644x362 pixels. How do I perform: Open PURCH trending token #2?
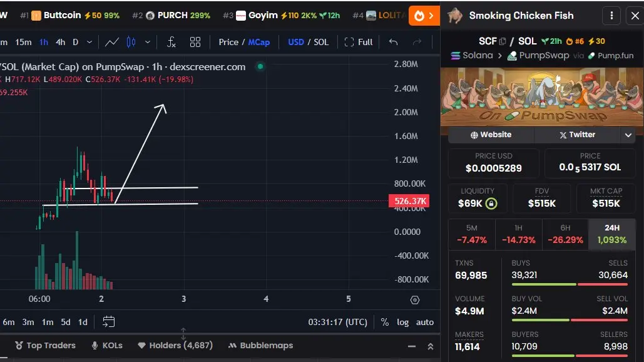171,15
